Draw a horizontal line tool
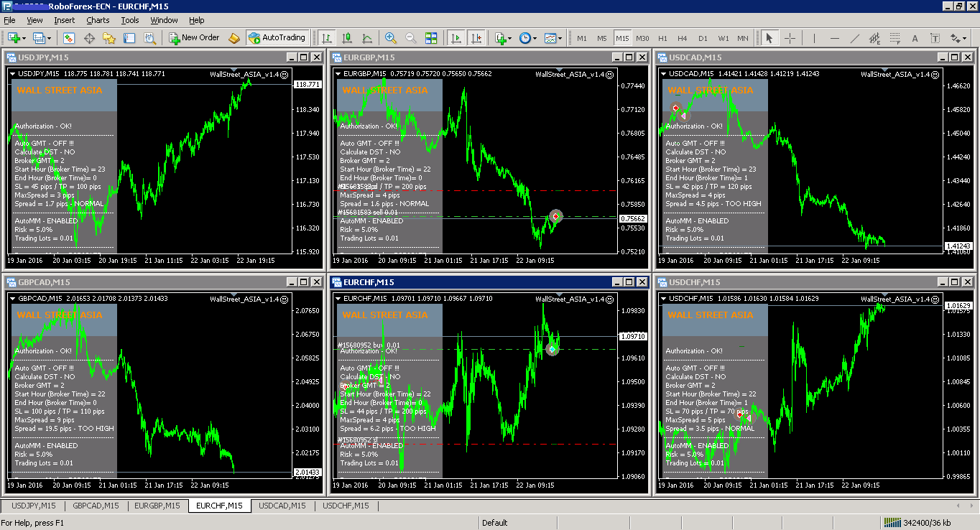The height and width of the screenshot is (530, 980). click(834, 38)
